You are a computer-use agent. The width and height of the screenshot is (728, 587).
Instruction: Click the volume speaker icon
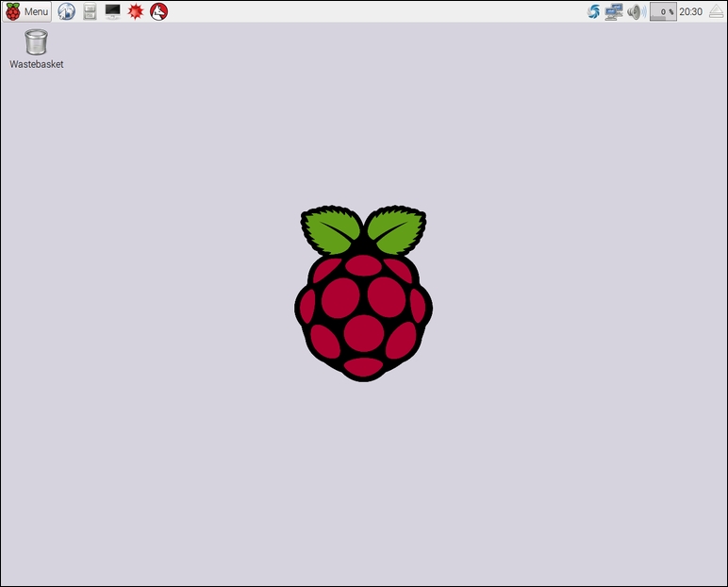click(x=637, y=11)
